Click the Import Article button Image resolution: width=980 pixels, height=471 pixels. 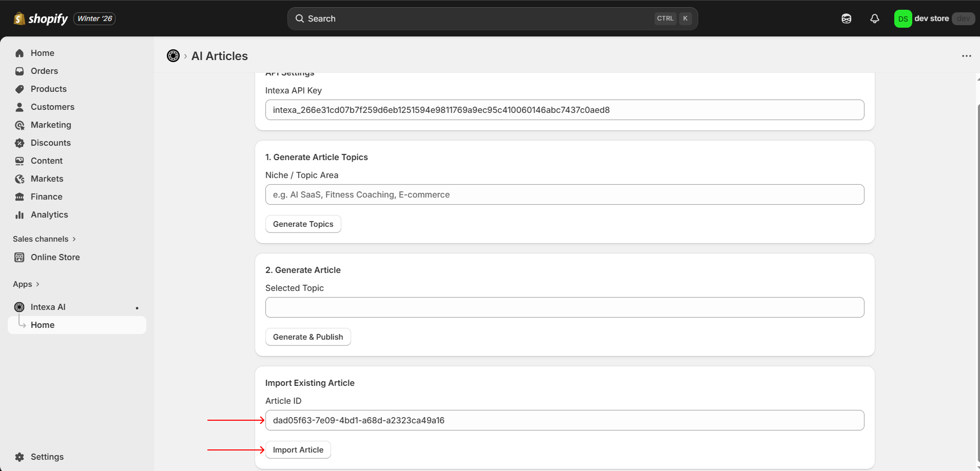pos(298,450)
